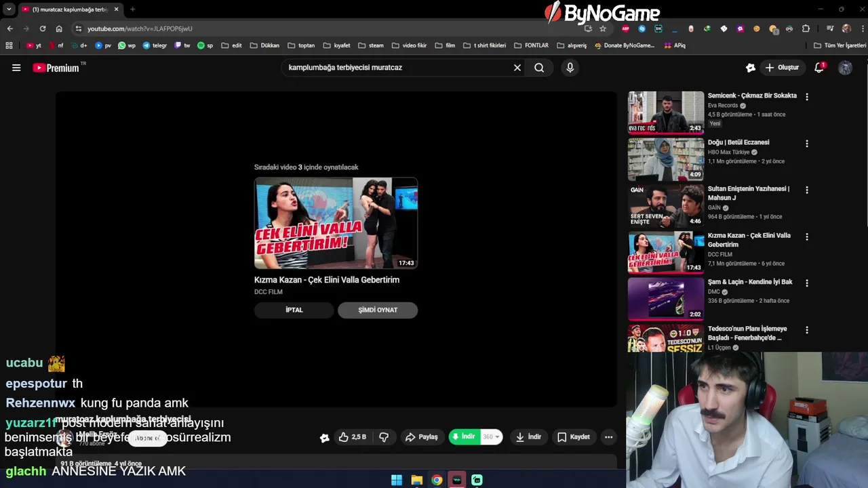
Task: Open the Chrome apps grid icon
Action: click(9, 45)
